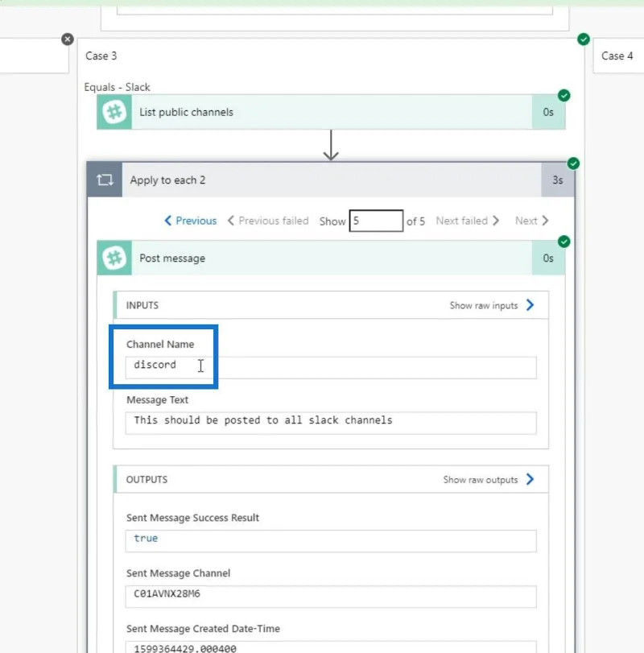Click the 'Equals - Slack' label

click(117, 87)
